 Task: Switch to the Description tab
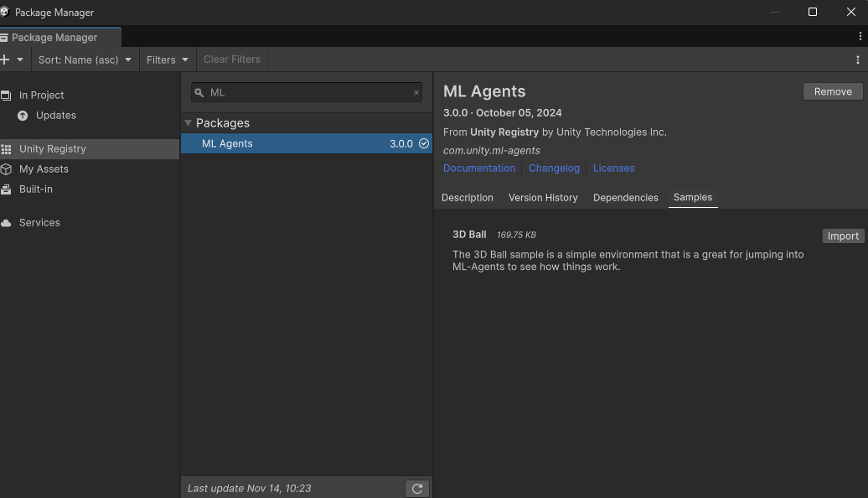468,198
